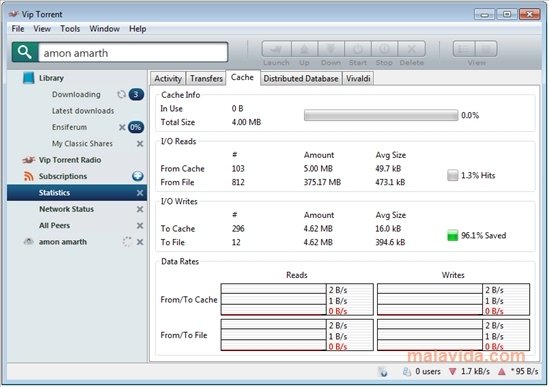Click the Total Size value 4.00 MB
The image size is (549, 387).
(x=246, y=122)
